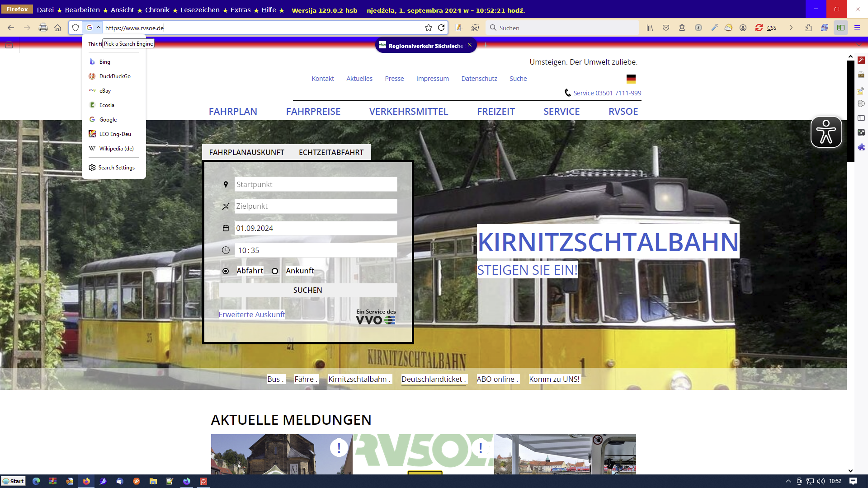Switch to the ECHTZEITABFAHRT tab
Screen dimensions: 868x488
click(x=331, y=152)
